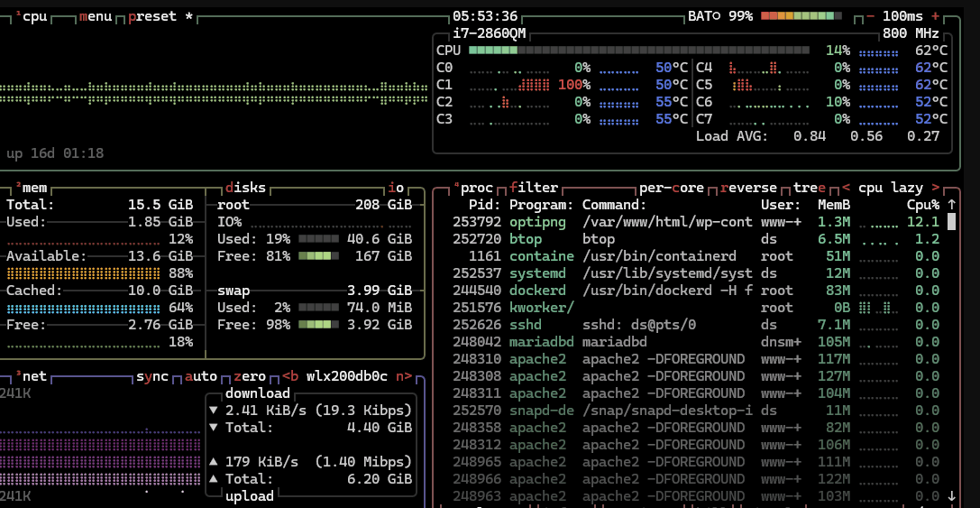Viewport: 980px width, 508px height.
Task: Toggle process tree view
Action: click(810, 188)
